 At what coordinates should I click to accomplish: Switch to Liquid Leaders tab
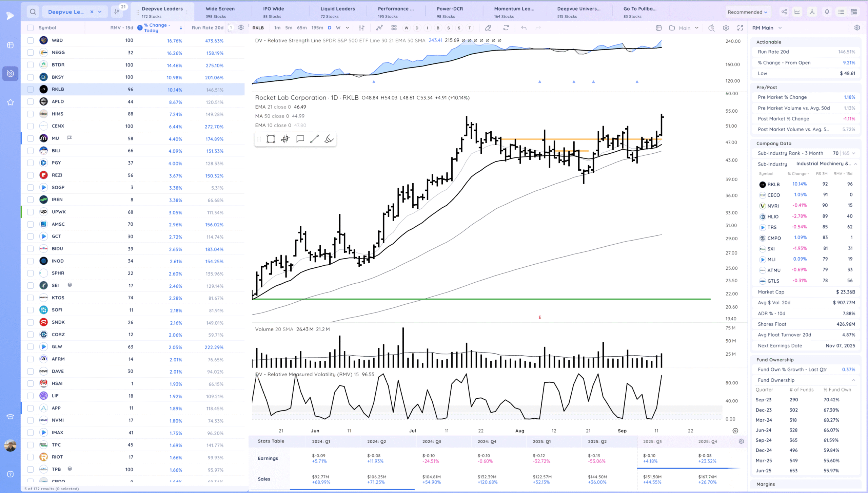[x=338, y=12]
